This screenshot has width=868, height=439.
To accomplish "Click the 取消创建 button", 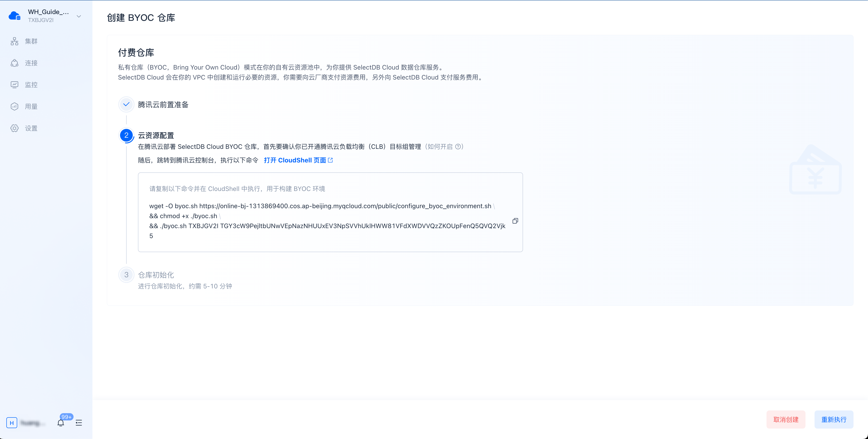I will [786, 420].
